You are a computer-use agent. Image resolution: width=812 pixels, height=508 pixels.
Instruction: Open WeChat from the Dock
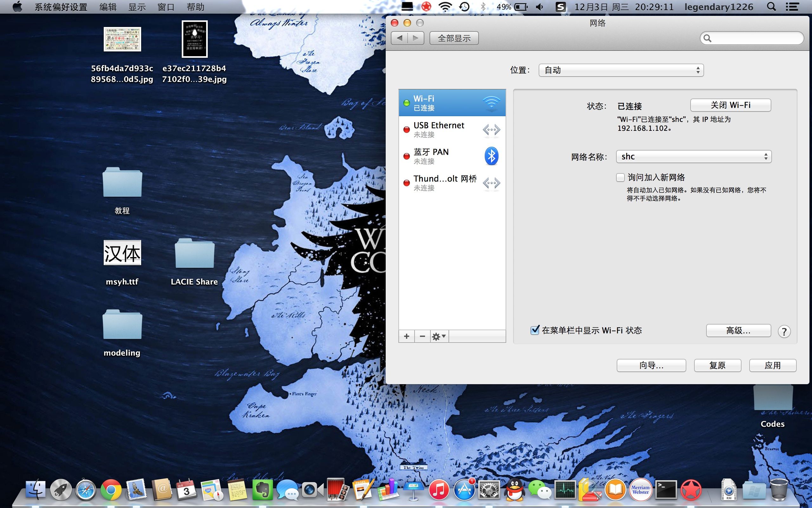(540, 490)
